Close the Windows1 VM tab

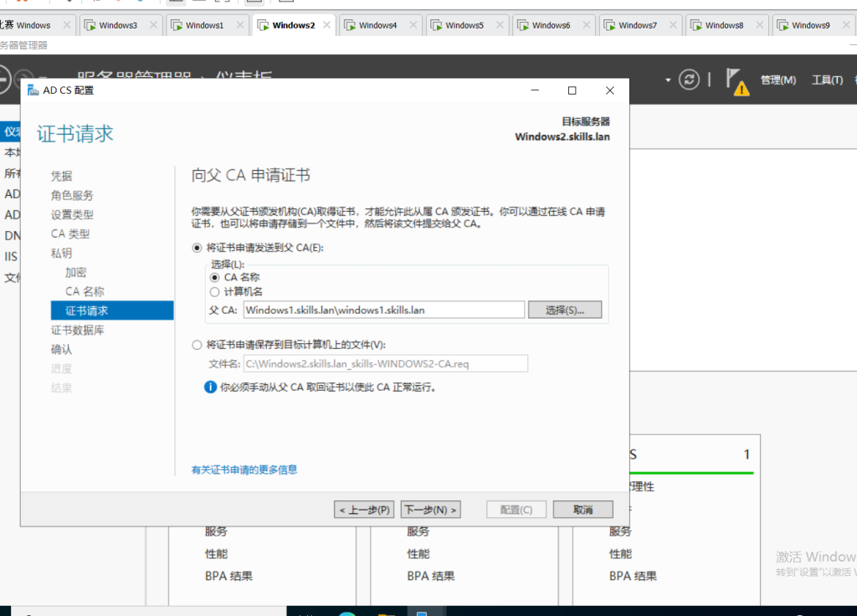(240, 25)
